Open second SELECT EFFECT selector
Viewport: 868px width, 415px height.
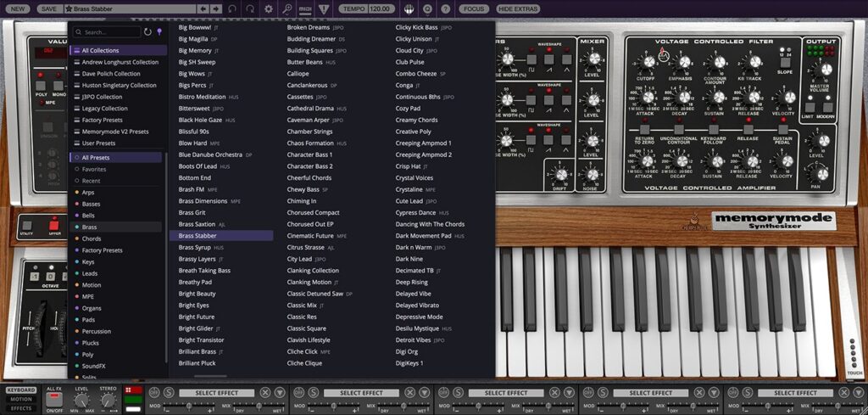(x=361, y=393)
